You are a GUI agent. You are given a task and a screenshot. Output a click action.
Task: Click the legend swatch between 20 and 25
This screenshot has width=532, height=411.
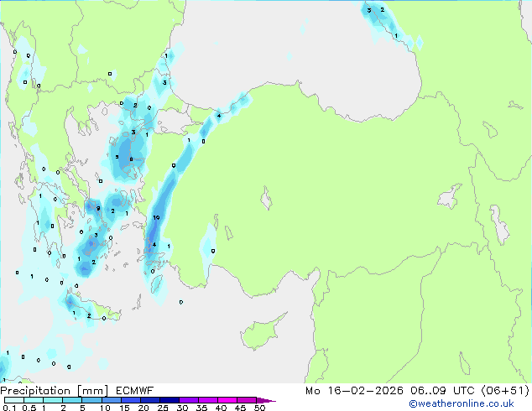[x=149, y=400]
